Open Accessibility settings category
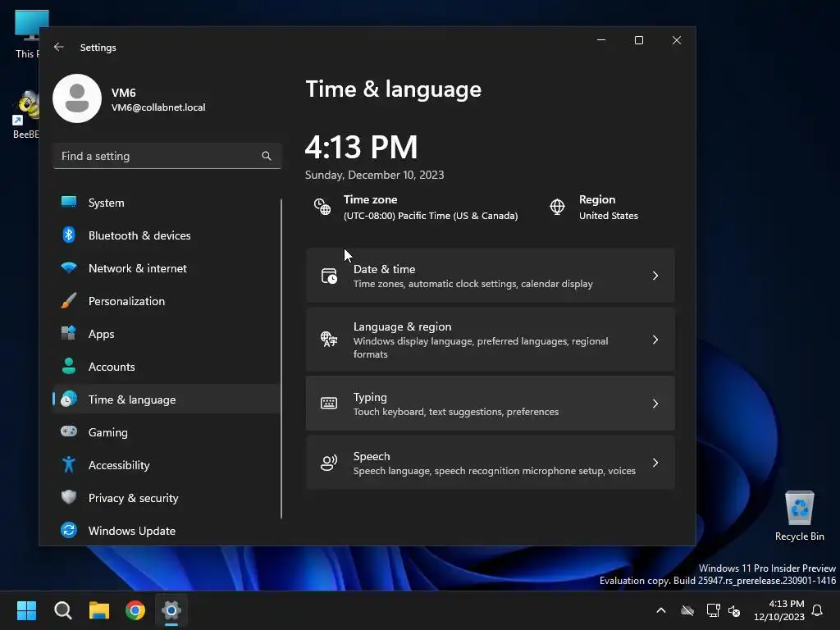This screenshot has width=840, height=630. click(166, 464)
